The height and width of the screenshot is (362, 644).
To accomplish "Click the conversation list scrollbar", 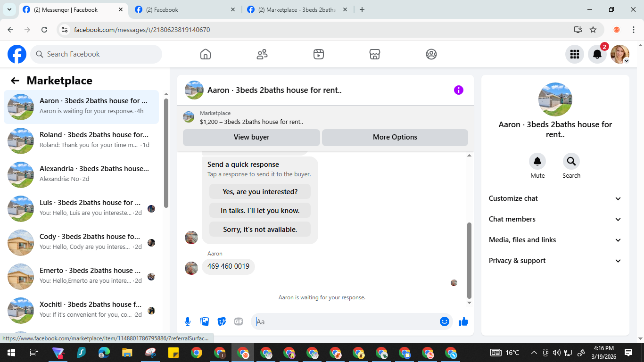I will click(x=166, y=153).
